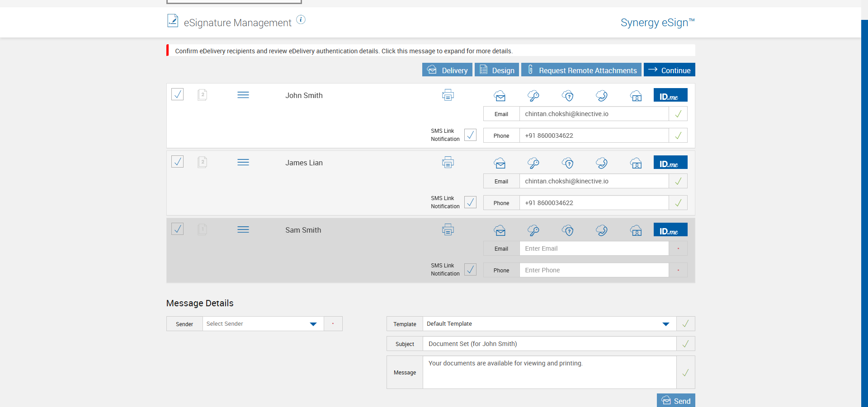Click the info icon beside eSignature Management
Screen dimensions: 868x407
pyautogui.click(x=301, y=20)
